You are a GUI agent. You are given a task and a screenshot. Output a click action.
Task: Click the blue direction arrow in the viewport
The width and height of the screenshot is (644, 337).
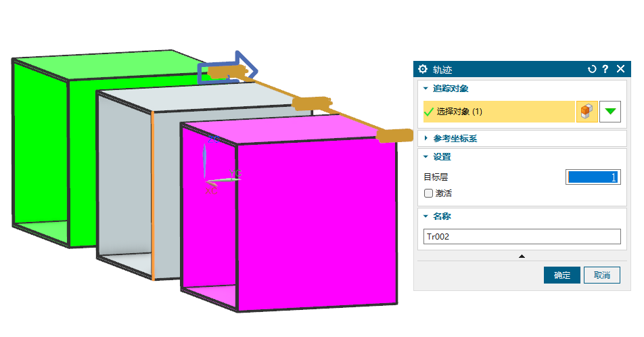(x=247, y=65)
